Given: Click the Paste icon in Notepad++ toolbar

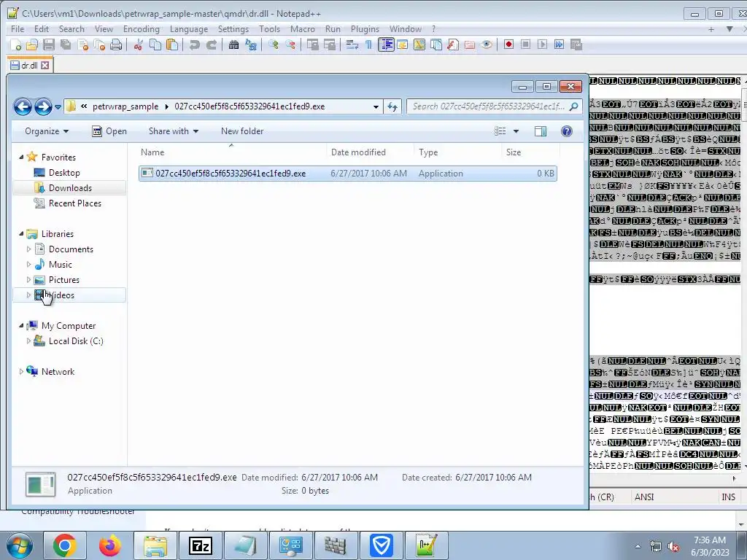Looking at the screenshot, I should tap(172, 44).
